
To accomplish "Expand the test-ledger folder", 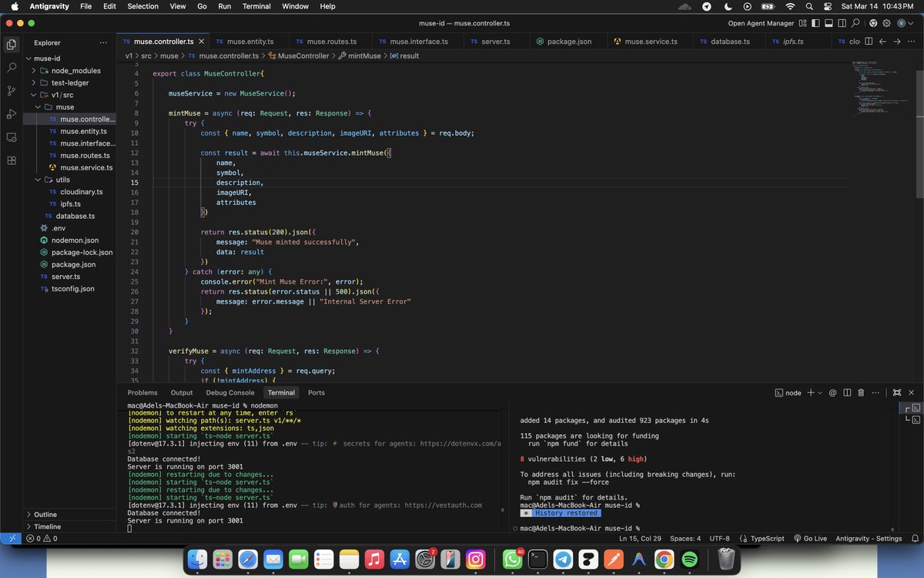I will [x=69, y=82].
